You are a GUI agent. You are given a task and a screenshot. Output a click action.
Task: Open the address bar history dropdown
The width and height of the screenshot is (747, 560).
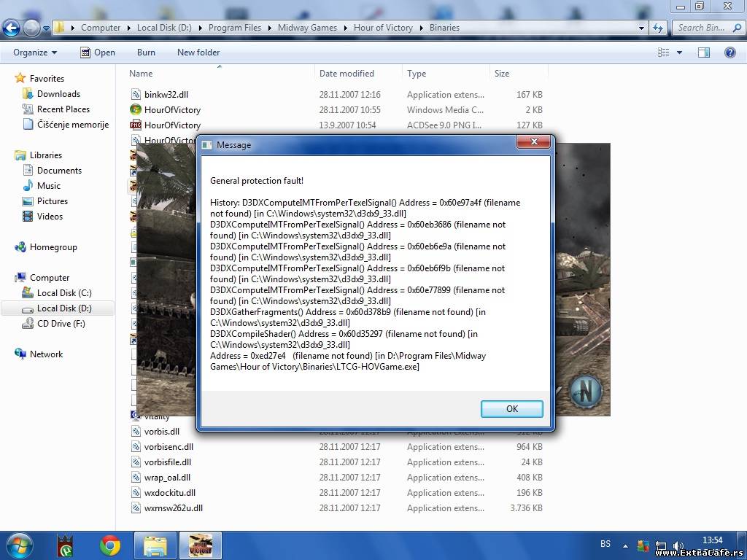pos(641,28)
